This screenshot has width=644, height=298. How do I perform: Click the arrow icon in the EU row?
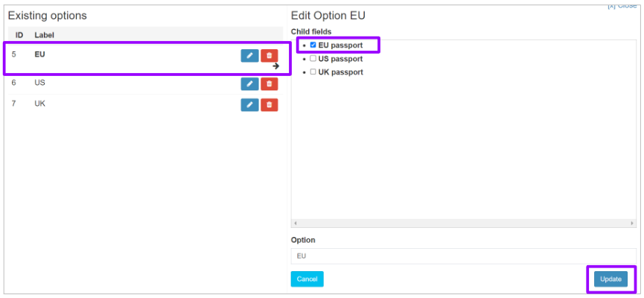276,66
